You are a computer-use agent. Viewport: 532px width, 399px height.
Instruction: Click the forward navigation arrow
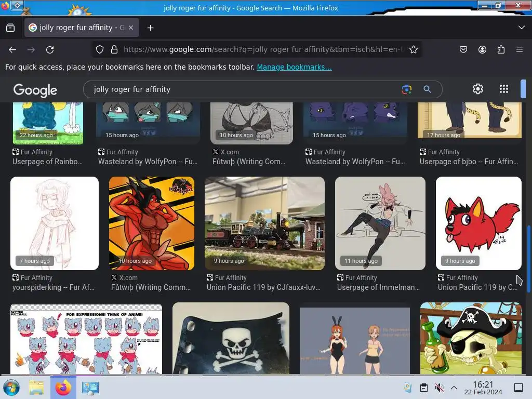click(x=31, y=49)
